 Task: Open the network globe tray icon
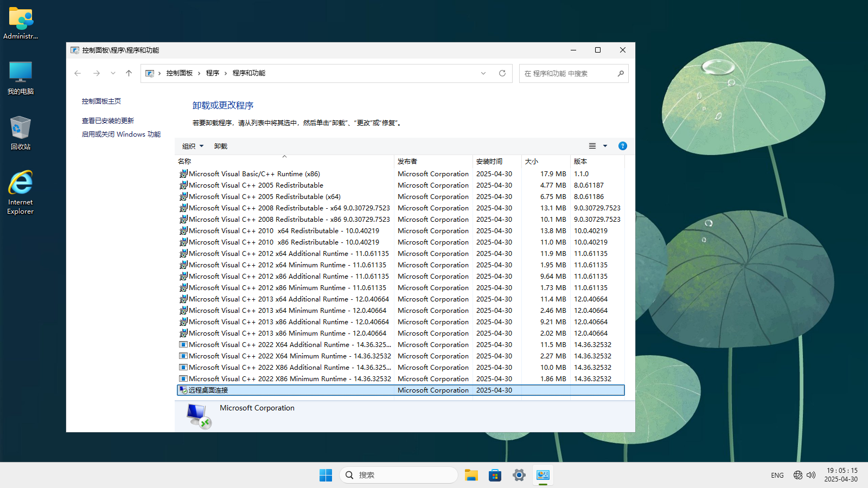click(x=798, y=475)
